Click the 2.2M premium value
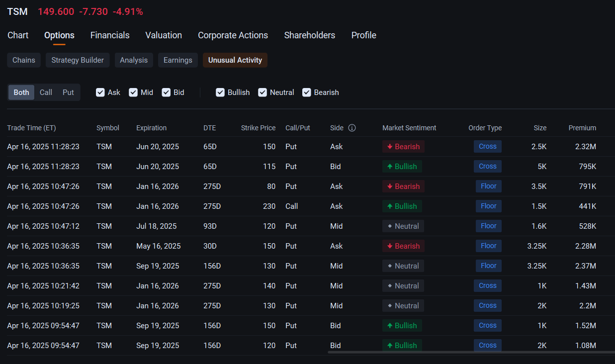615x364 pixels. 587,306
